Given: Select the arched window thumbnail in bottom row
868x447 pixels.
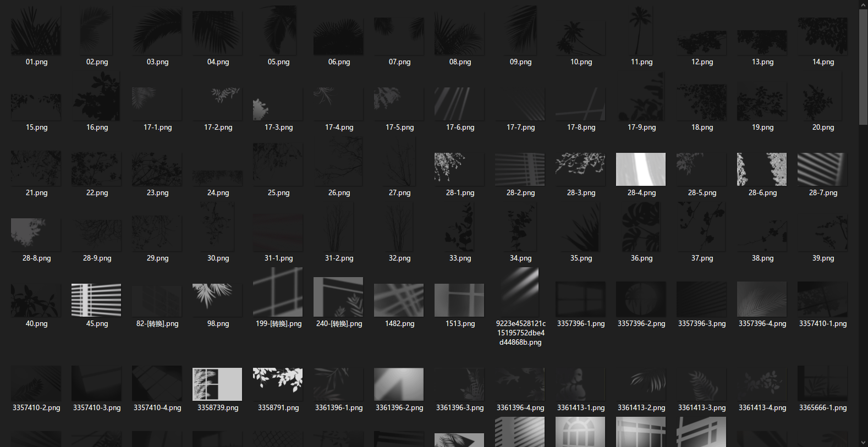Looking at the screenshot, I should click(581, 432).
